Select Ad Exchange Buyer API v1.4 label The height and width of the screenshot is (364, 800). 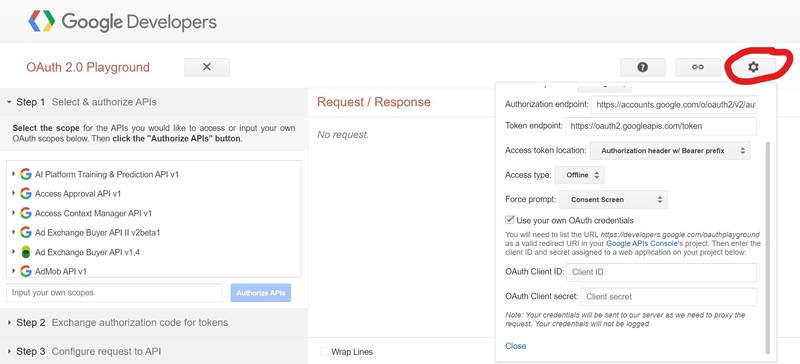[87, 252]
